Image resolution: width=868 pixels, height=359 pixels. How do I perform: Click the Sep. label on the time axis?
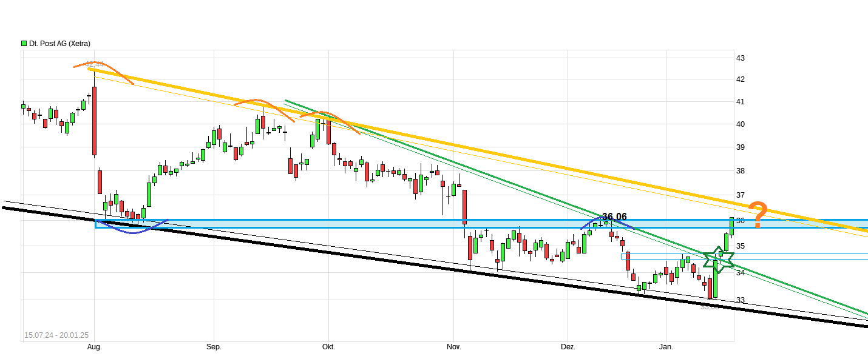tap(214, 347)
